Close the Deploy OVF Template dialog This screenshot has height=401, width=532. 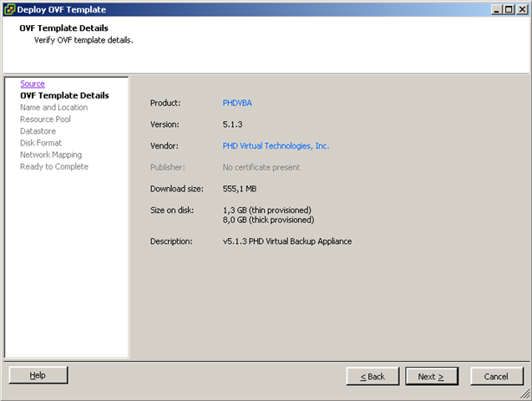(x=522, y=9)
